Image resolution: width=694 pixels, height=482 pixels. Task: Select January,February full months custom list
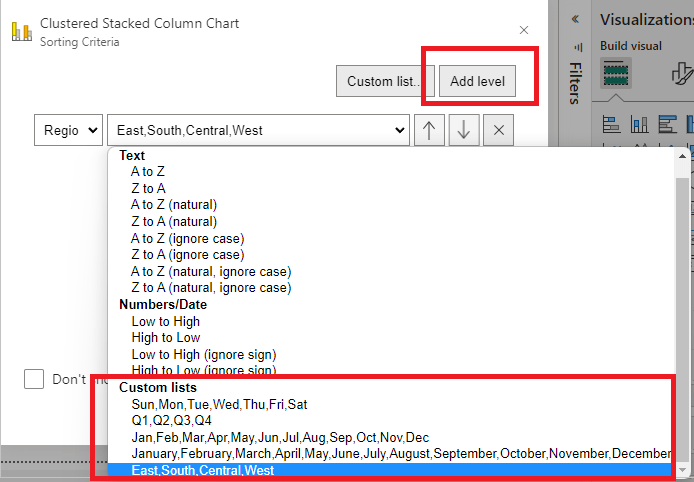(x=401, y=454)
